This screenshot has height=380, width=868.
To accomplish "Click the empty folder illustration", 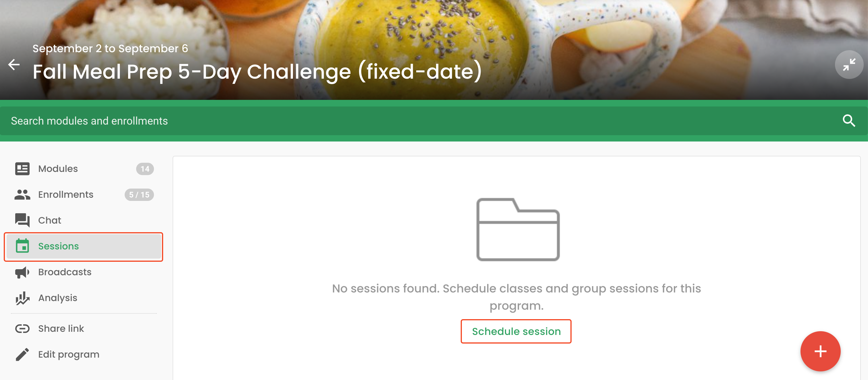I will click(518, 230).
